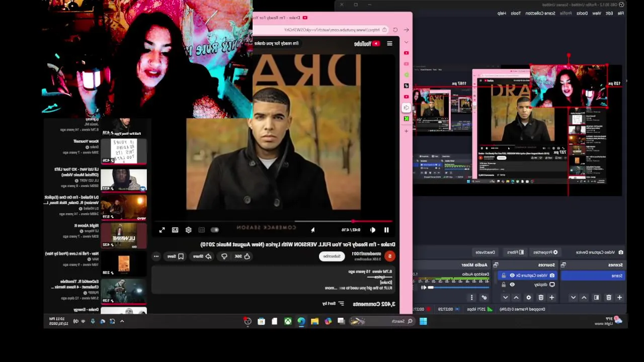Click the YouTube logo

[367, 44]
